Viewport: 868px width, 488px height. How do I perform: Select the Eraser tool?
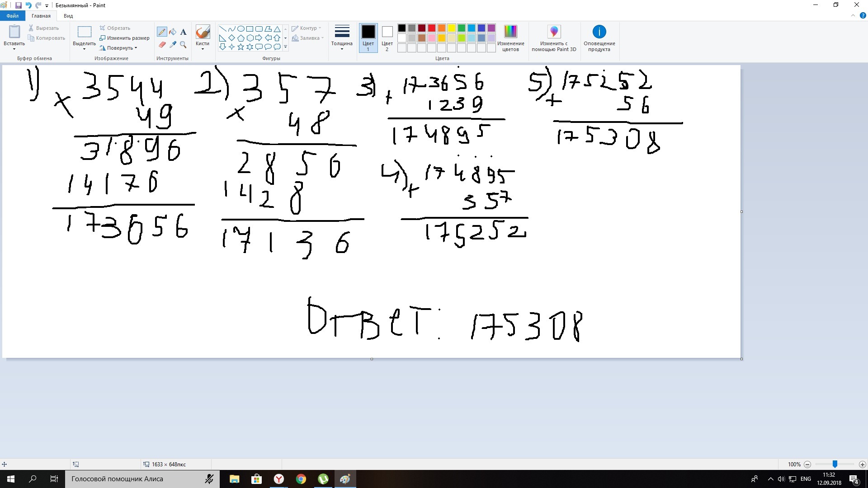click(x=162, y=44)
